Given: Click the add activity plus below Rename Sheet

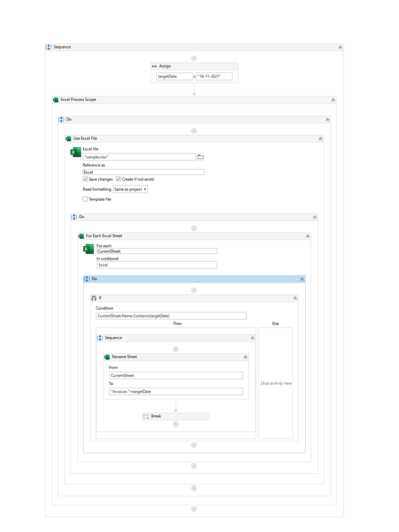Looking at the screenshot, I should (175, 424).
